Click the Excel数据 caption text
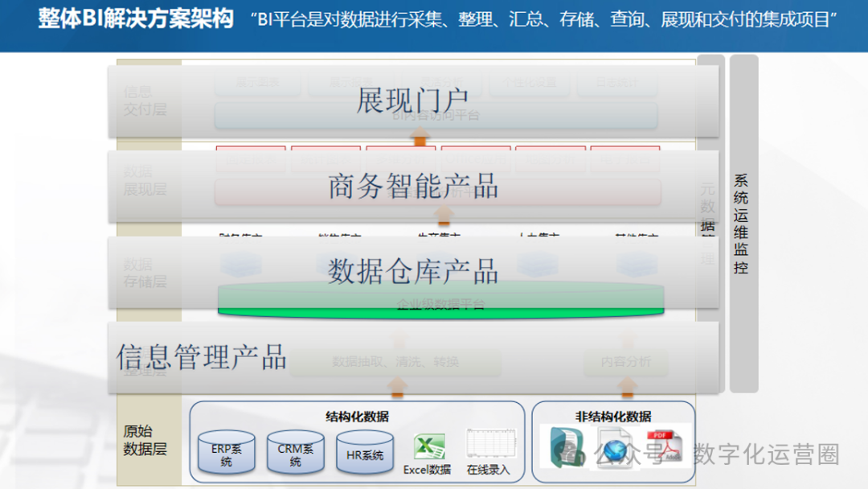This screenshot has width=868, height=489. [427, 470]
